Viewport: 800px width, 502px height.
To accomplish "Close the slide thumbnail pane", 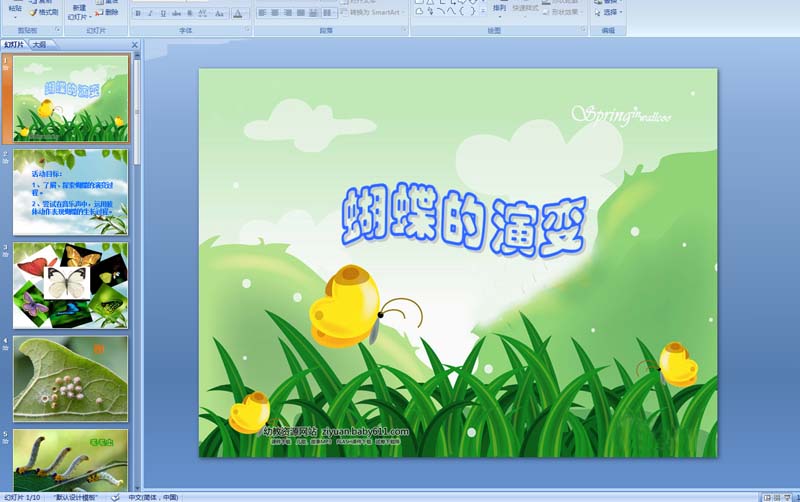I will coord(134,45).
